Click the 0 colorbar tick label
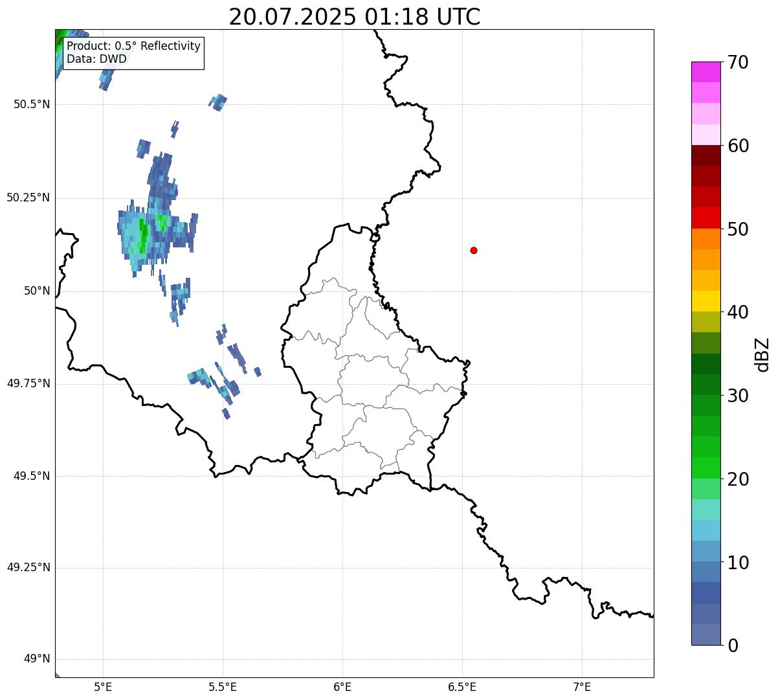Viewport: 778px width, 700px height. click(733, 646)
